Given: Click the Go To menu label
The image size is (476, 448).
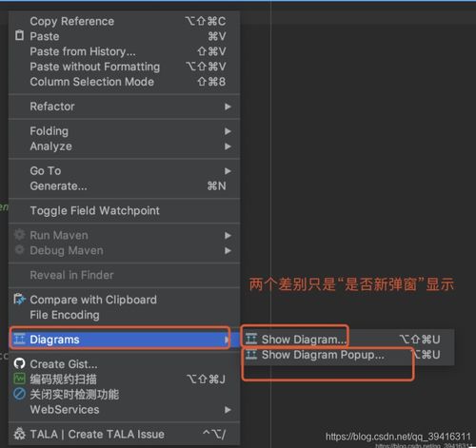Looking at the screenshot, I should click(x=46, y=171).
